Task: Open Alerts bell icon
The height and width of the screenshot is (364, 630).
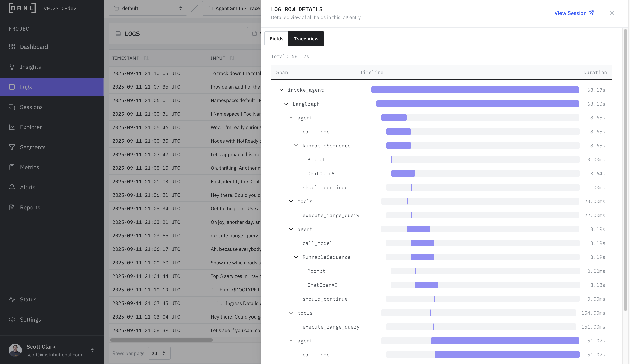Action: [12, 187]
